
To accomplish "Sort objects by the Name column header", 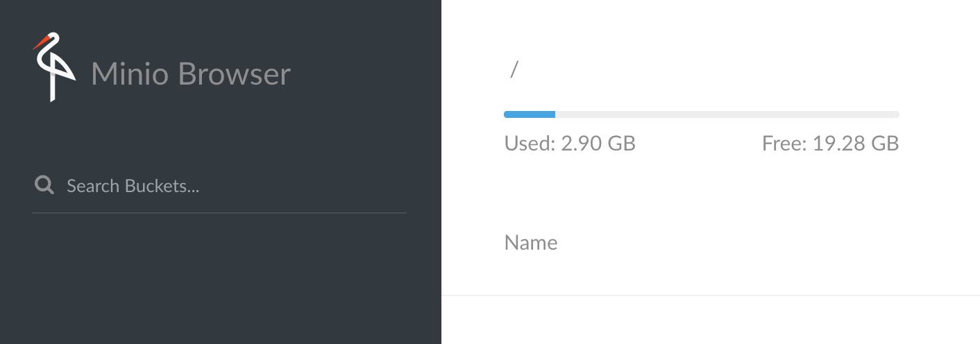I will 530,243.
